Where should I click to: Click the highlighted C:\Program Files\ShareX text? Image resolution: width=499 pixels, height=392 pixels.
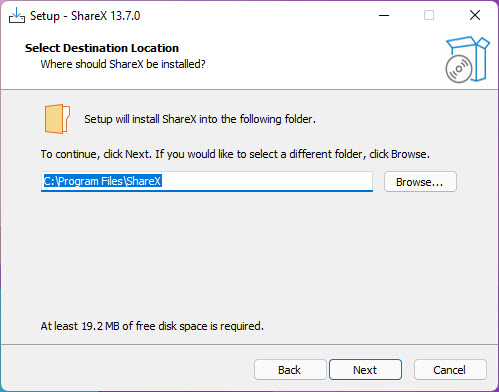(x=103, y=181)
